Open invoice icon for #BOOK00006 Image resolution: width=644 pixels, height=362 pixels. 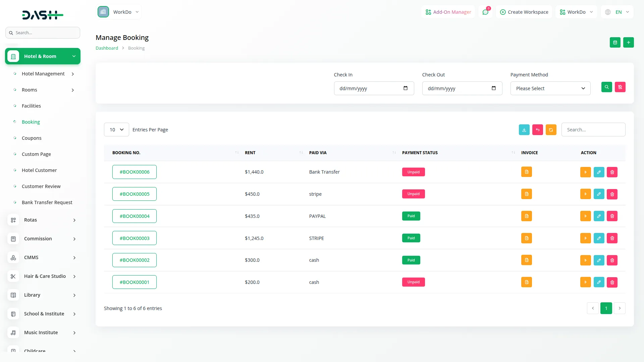526,172
